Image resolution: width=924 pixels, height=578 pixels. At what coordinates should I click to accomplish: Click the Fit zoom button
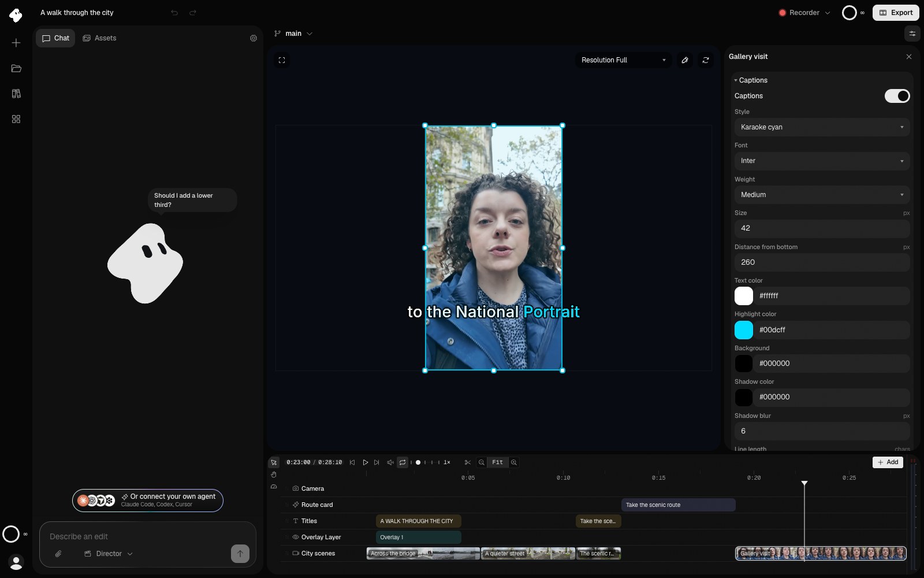(497, 462)
